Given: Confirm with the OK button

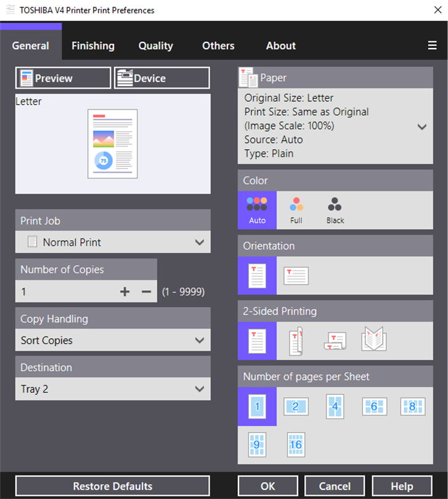Looking at the screenshot, I should click(x=268, y=486).
